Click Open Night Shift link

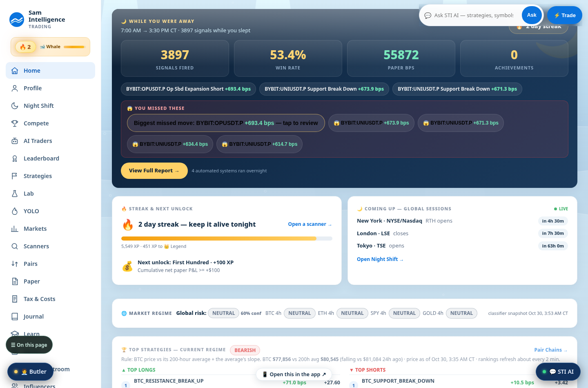coord(380,259)
